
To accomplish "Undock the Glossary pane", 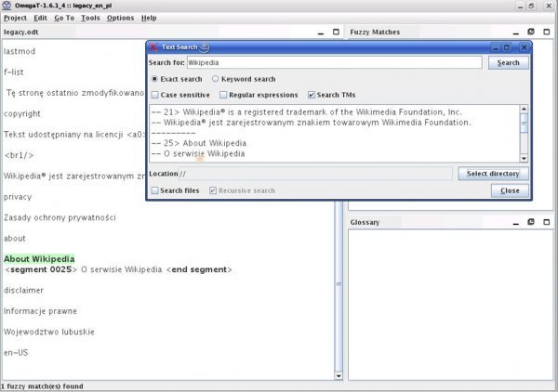I will [x=532, y=223].
